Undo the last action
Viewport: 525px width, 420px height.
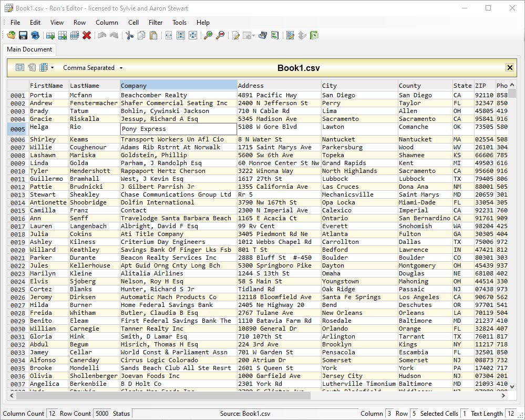point(102,35)
